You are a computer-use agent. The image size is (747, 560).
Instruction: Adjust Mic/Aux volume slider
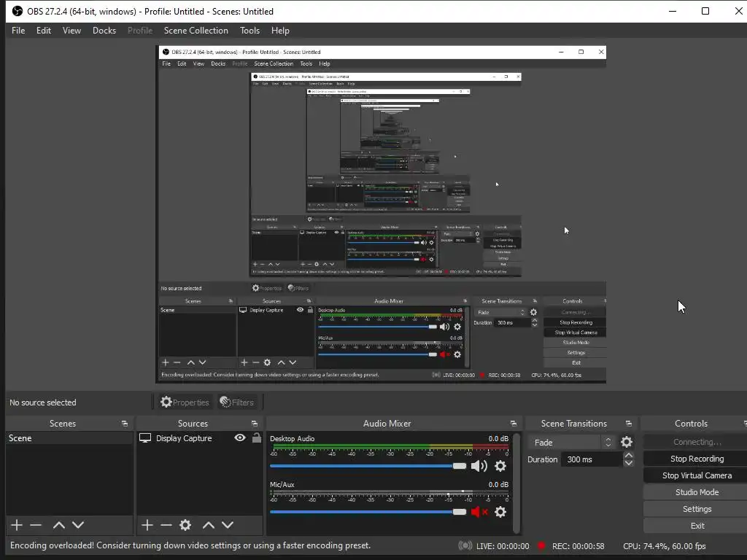368,512
